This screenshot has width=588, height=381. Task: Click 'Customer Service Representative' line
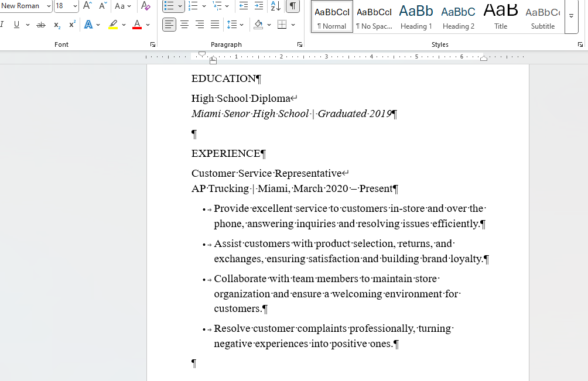point(266,173)
